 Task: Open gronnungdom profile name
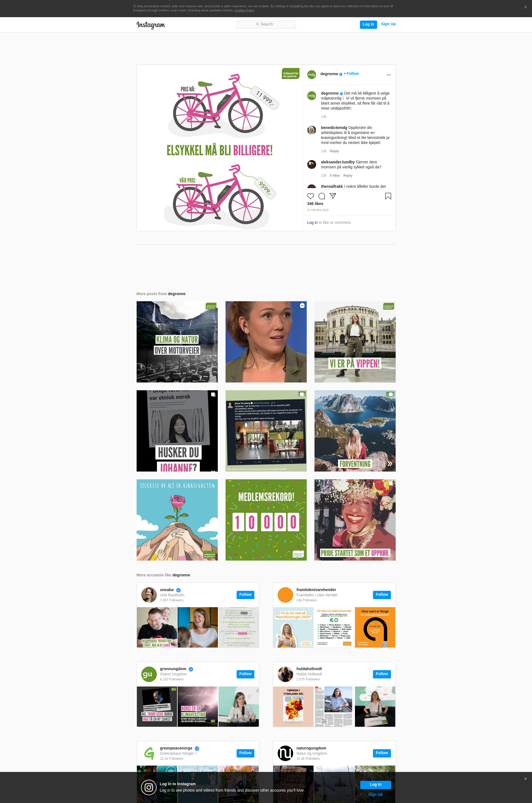(x=173, y=669)
